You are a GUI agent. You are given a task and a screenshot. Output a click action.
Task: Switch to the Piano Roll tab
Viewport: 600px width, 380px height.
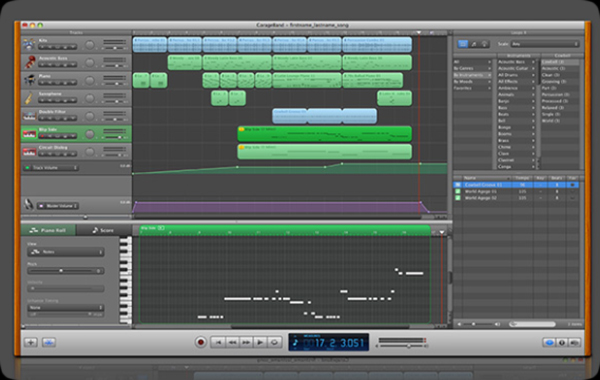coord(48,230)
